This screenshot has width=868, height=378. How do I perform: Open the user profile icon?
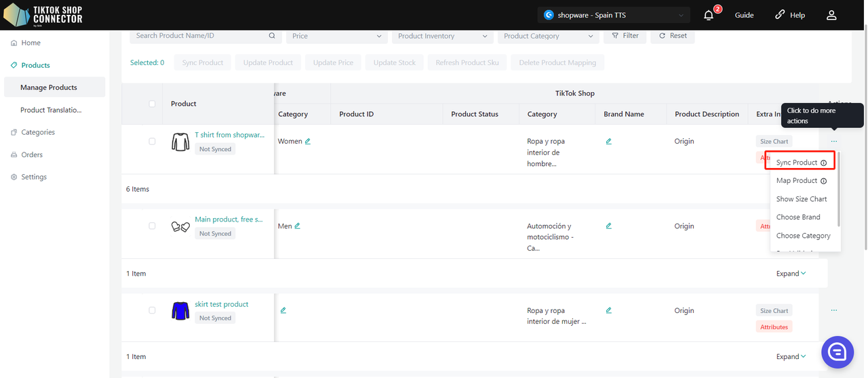pos(831,15)
